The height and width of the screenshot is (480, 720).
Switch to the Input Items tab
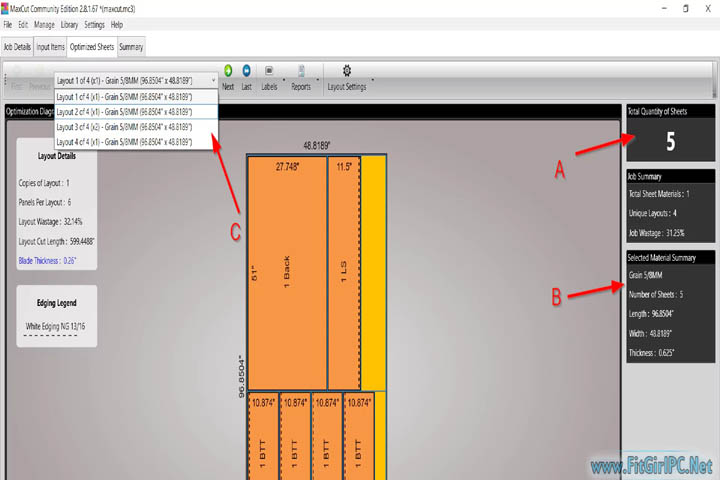pyautogui.click(x=51, y=47)
